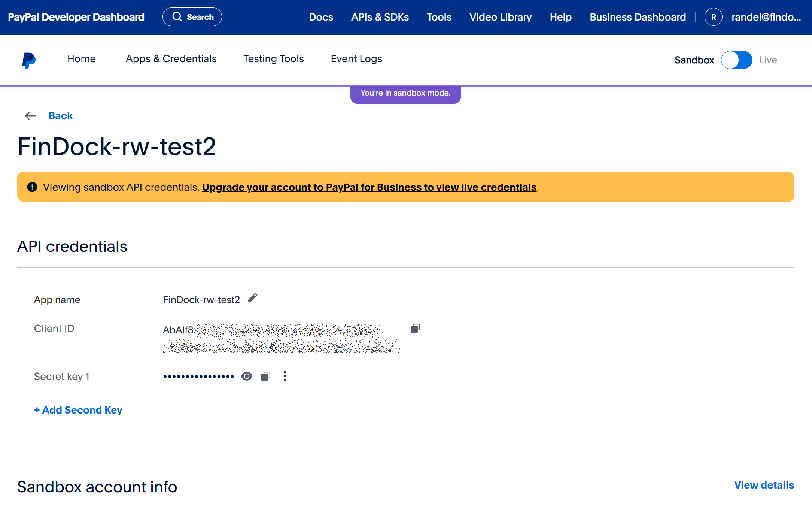Open the APIs & SDKs menu
Viewport: 812px width, 520px height.
click(380, 17)
